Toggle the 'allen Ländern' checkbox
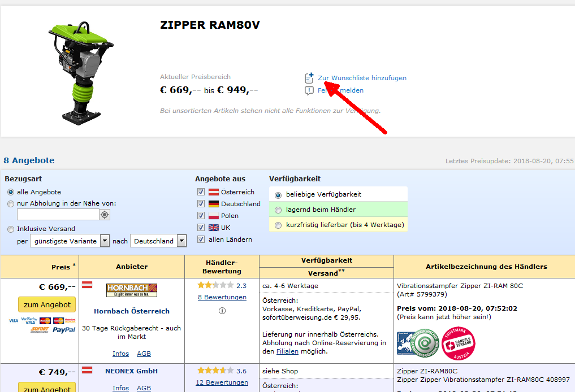This screenshot has height=392, width=575. (201, 239)
